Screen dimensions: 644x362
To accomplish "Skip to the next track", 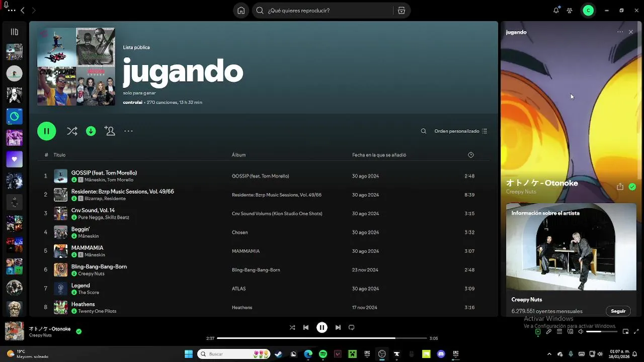I will click(338, 327).
